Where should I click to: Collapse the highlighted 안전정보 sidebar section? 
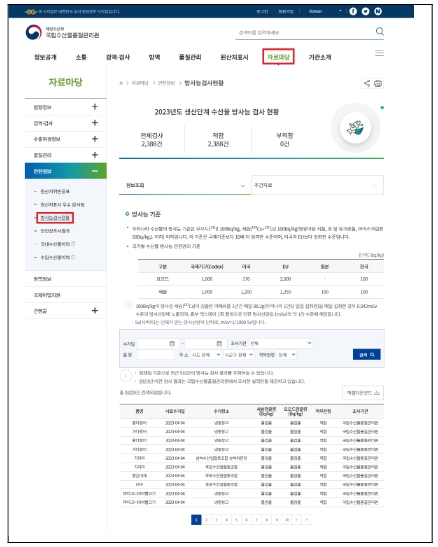tap(66, 171)
